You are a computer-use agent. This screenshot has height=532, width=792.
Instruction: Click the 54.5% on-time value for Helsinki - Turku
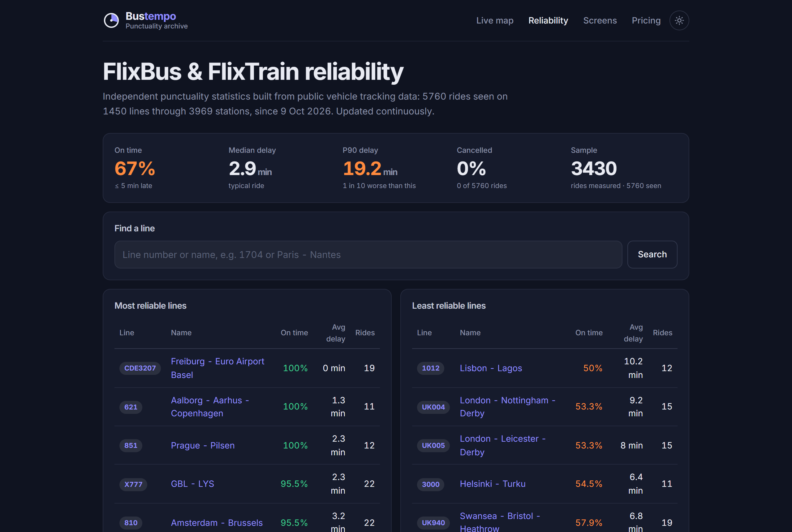588,484
